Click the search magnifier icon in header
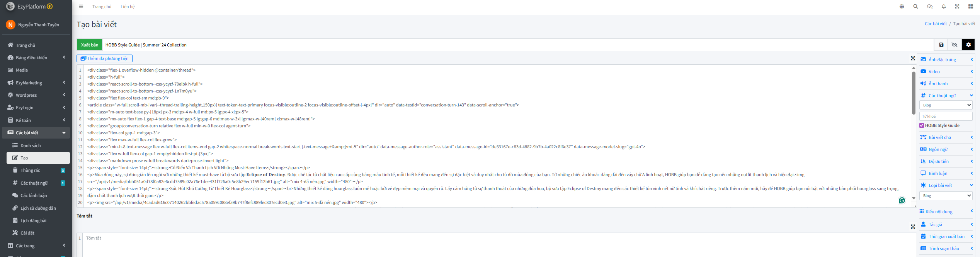 (915, 7)
